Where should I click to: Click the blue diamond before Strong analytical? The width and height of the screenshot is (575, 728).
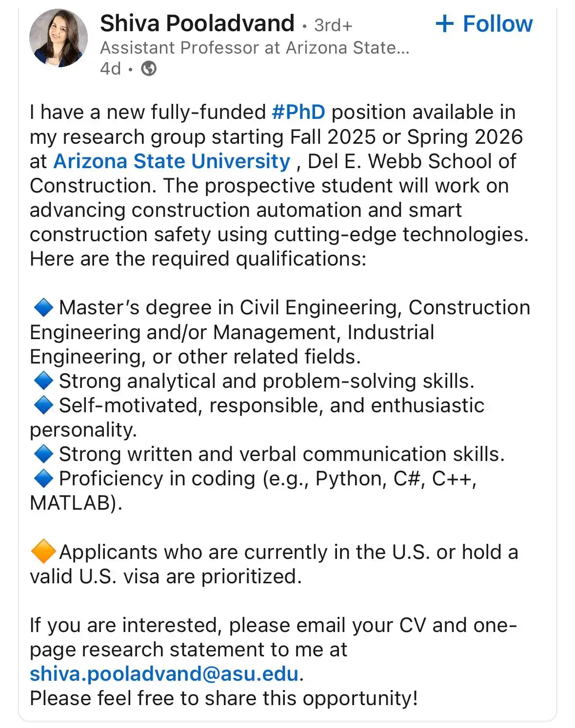(x=43, y=381)
